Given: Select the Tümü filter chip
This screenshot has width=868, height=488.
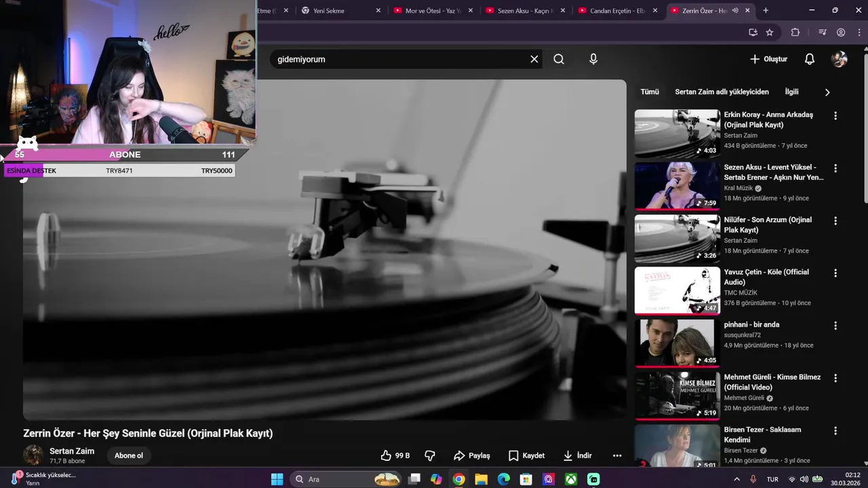Looking at the screenshot, I should [650, 91].
